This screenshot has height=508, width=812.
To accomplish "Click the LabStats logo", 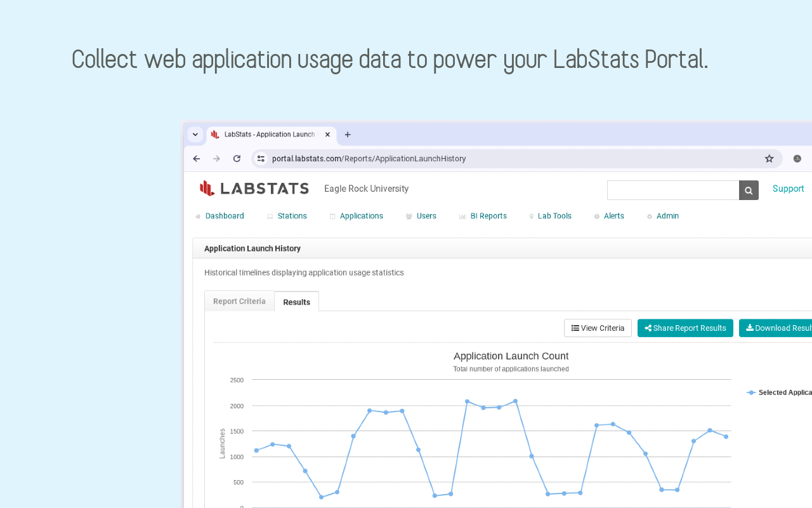I will (x=254, y=188).
